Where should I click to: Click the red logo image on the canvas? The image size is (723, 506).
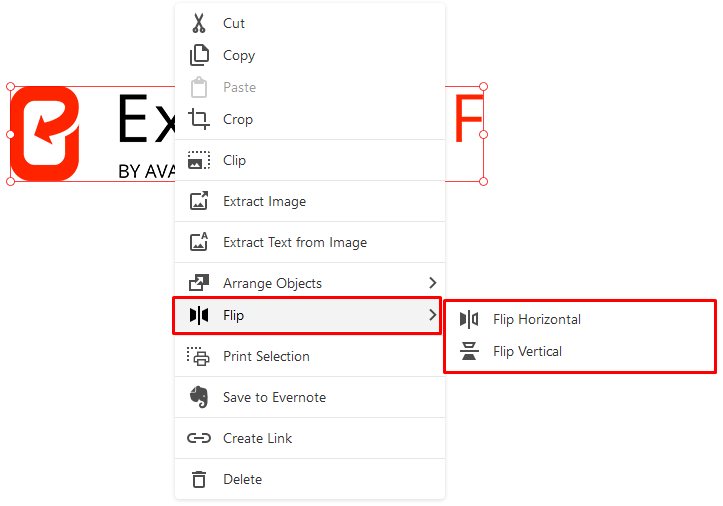click(45, 134)
